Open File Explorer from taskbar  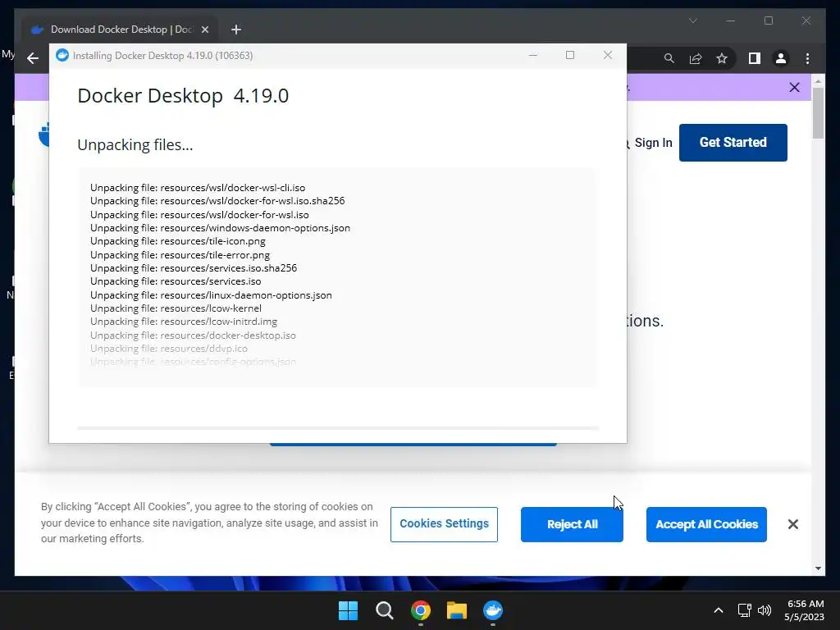click(457, 610)
